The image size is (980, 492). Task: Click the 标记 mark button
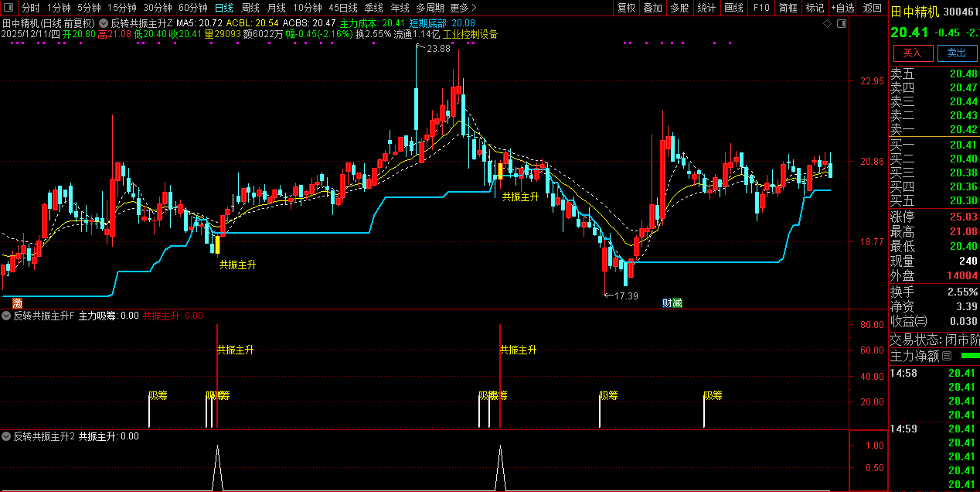click(x=815, y=8)
